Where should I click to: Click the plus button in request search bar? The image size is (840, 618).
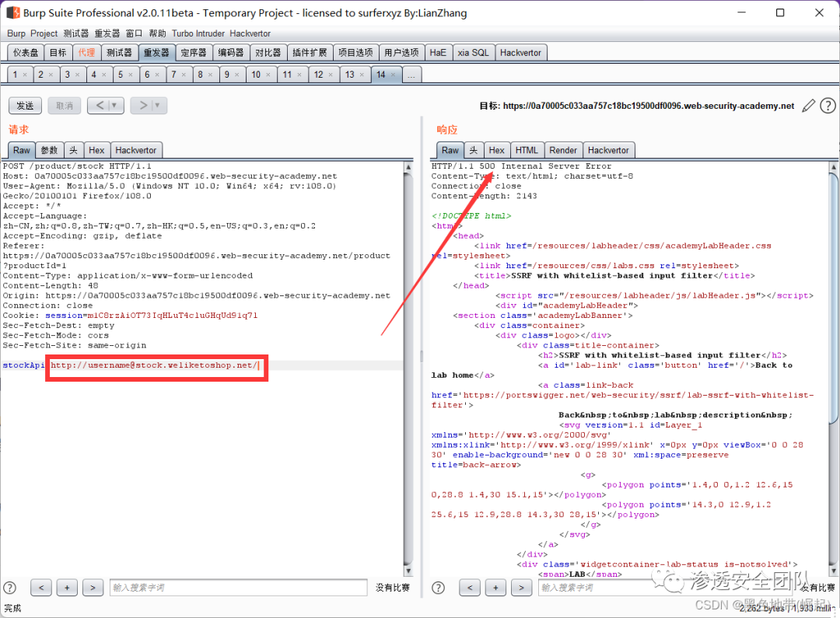tap(67, 588)
